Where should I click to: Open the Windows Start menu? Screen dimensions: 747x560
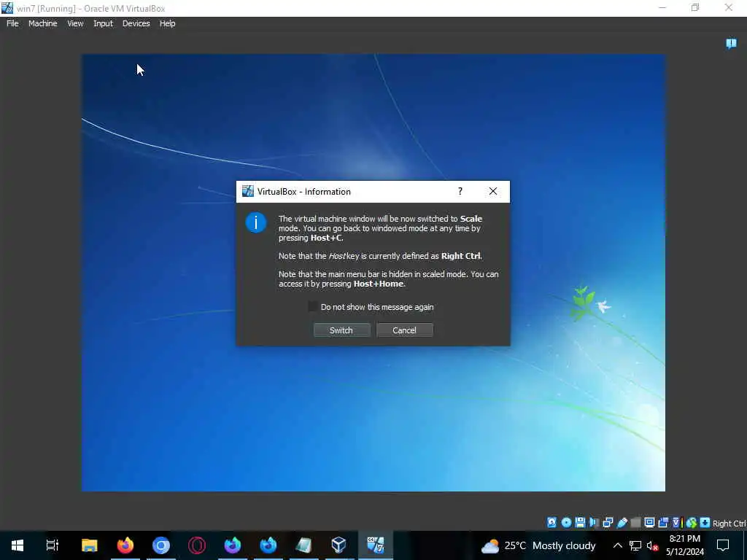click(18, 545)
